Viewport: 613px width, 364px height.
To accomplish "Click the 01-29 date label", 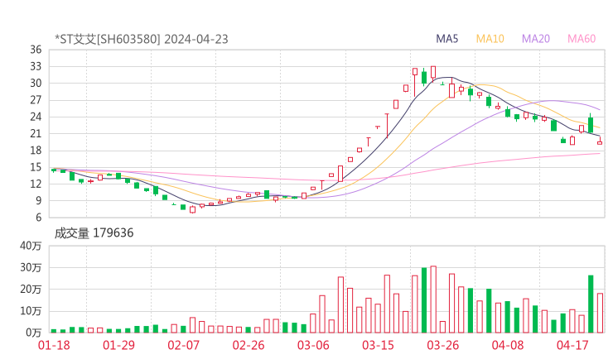I will pyautogui.click(x=118, y=345).
